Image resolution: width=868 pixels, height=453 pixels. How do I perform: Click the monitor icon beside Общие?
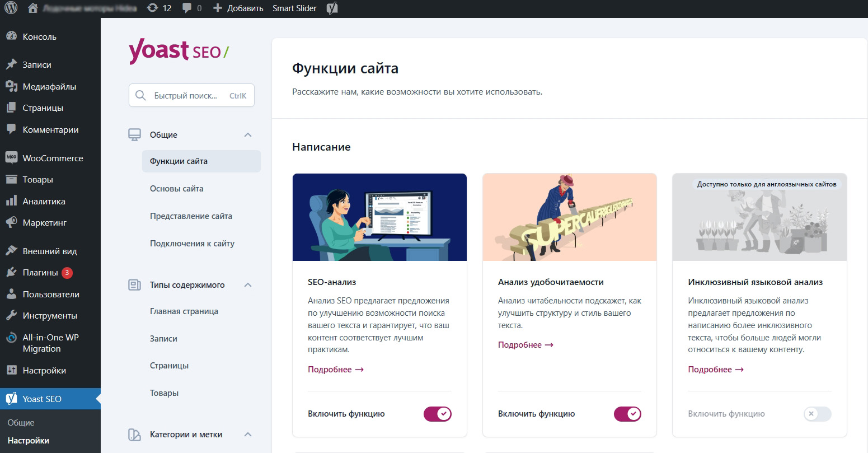coord(134,135)
